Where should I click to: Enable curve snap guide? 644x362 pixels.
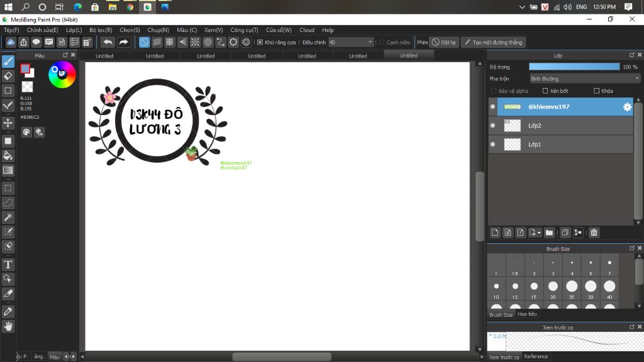221,42
